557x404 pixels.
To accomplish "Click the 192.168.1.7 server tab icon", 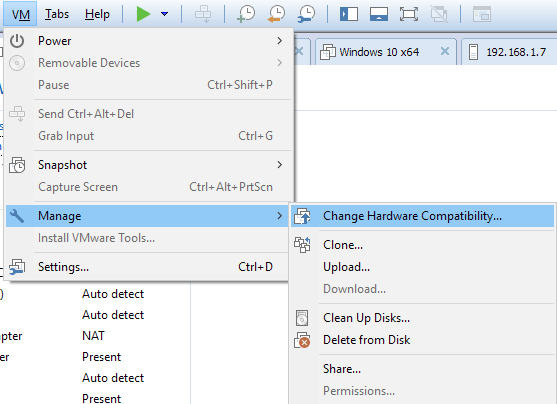I will (x=474, y=52).
